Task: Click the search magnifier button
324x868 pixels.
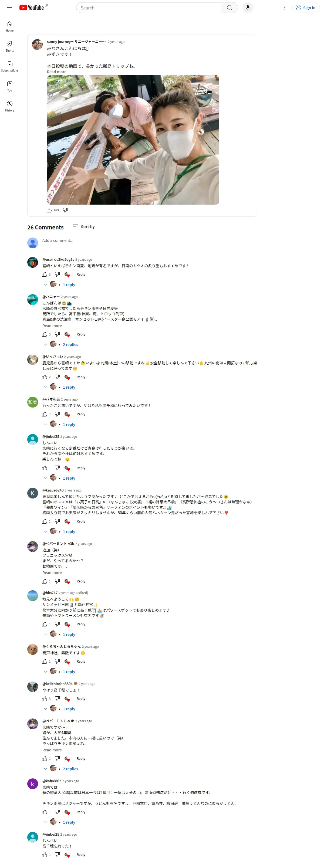Action: pyautogui.click(x=229, y=8)
